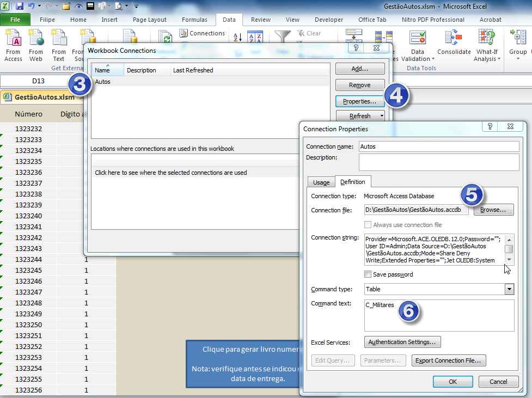Expand the Refresh button dropdown arrow
The image size is (532, 398).
pos(382,116)
